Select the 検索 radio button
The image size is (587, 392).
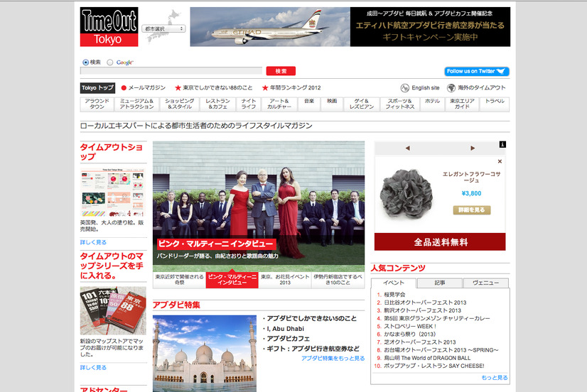tap(86, 62)
